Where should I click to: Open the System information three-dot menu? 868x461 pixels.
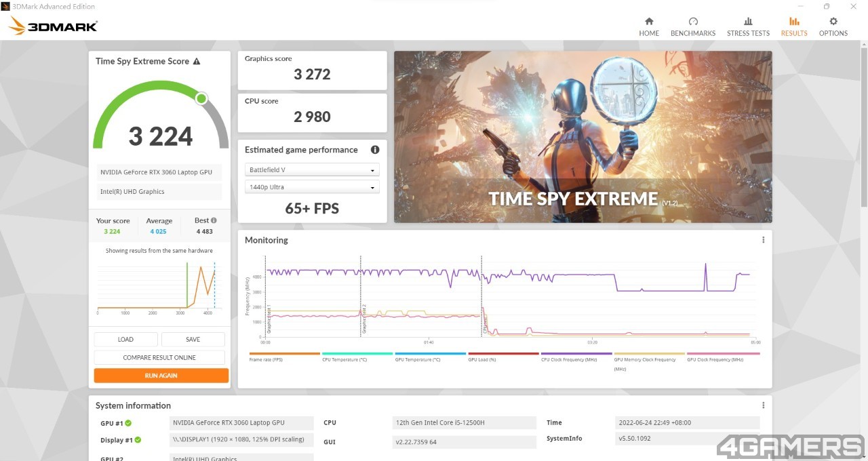763,405
